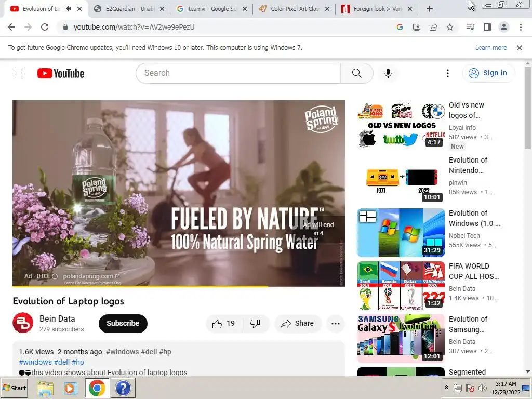Open the polandspring.com advertiser link
Screen dimensions: 532x399
(91, 276)
